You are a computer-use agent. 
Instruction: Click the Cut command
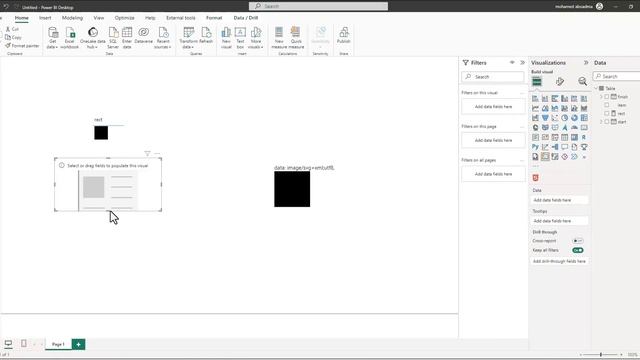click(12, 29)
